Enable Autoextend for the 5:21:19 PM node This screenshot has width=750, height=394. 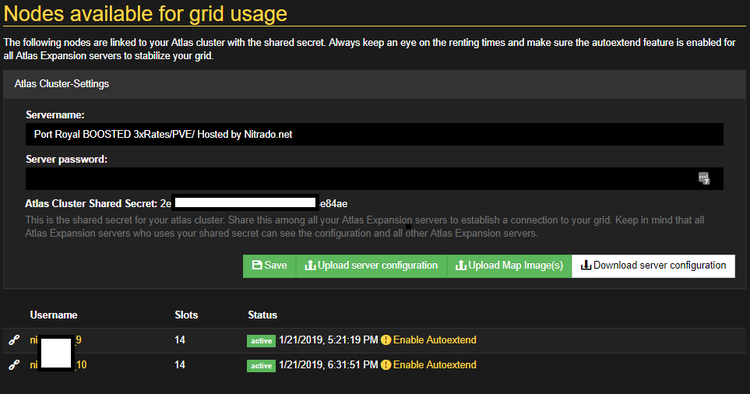click(434, 340)
